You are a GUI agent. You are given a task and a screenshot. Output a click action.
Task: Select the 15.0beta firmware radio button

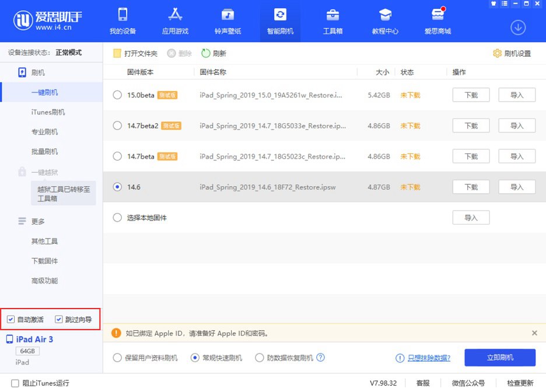pos(116,94)
